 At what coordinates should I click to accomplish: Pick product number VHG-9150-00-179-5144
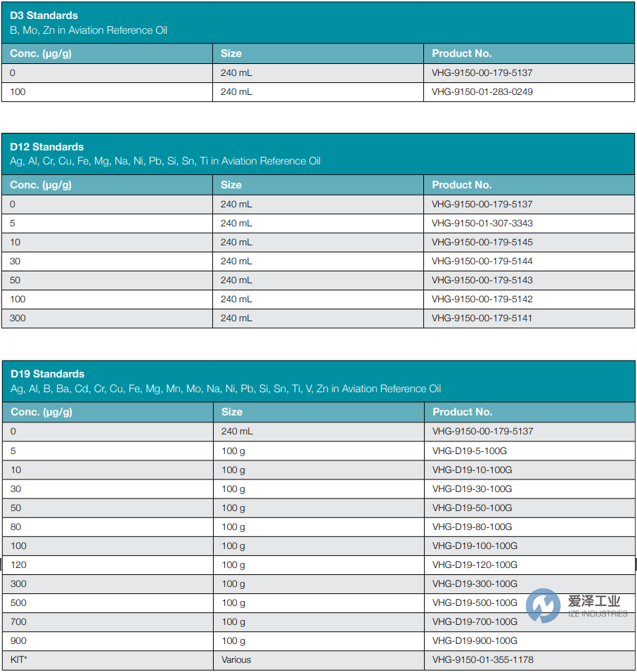coord(482,261)
